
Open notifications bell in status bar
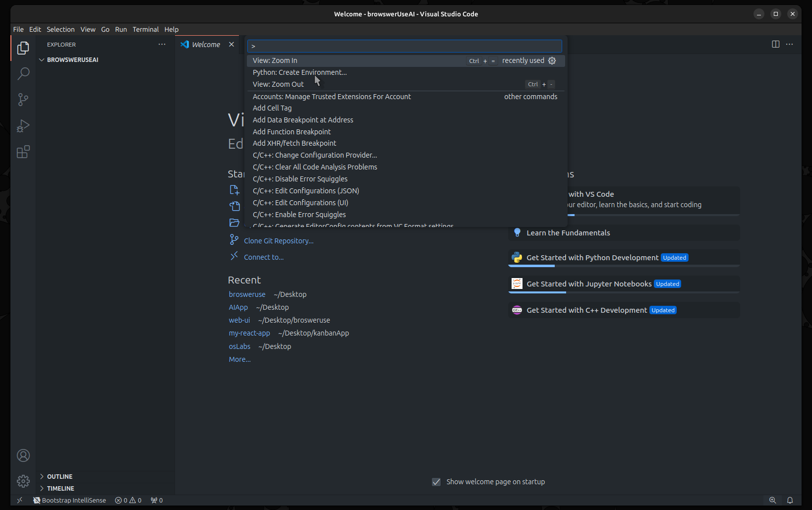tap(790, 500)
